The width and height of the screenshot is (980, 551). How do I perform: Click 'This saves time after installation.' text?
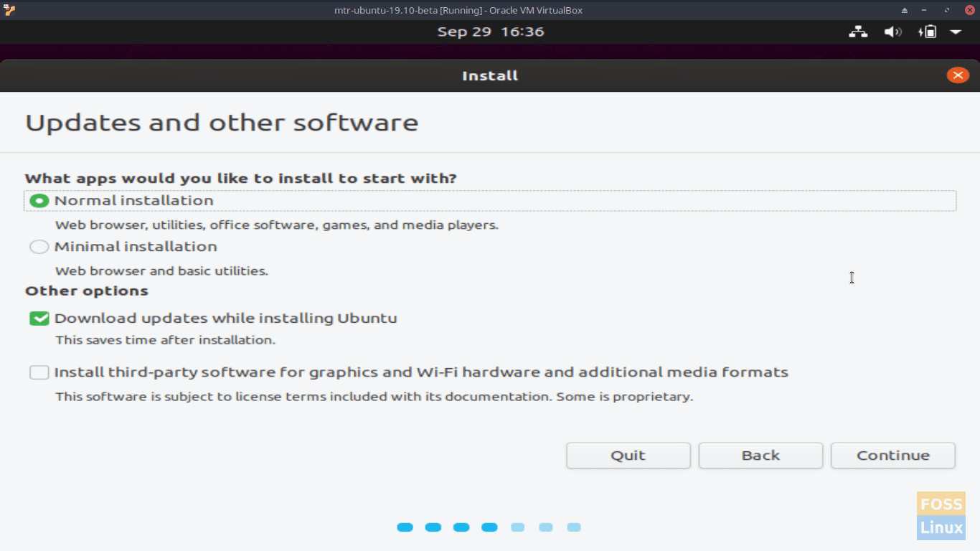pos(165,340)
